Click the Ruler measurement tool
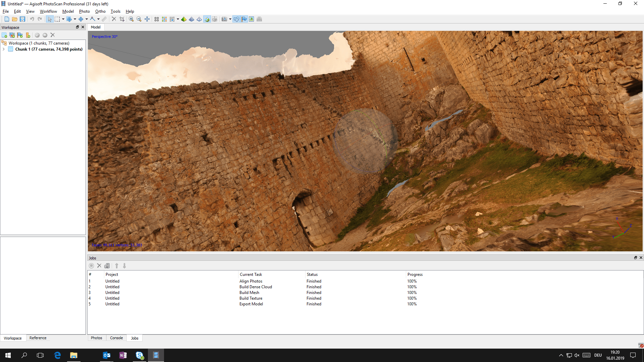Image resolution: width=644 pixels, height=362 pixels. [x=104, y=19]
